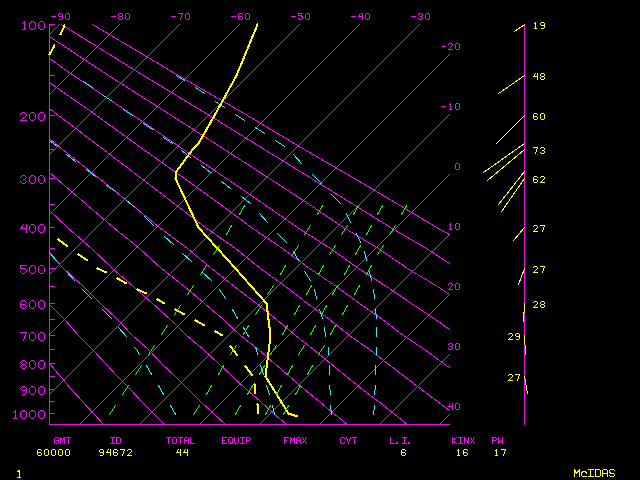Screen dimensions: 640x480
Task: Click the McIDAS label in corner
Action: pos(594,472)
